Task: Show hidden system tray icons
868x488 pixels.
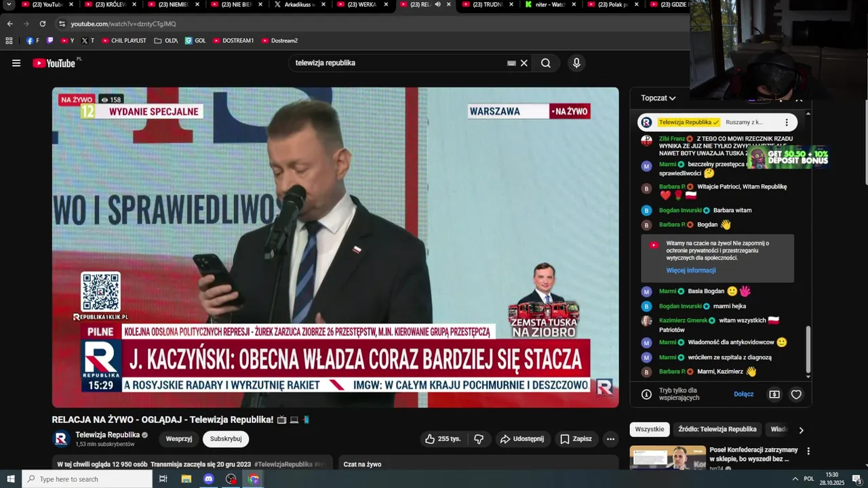Action: 795,479
